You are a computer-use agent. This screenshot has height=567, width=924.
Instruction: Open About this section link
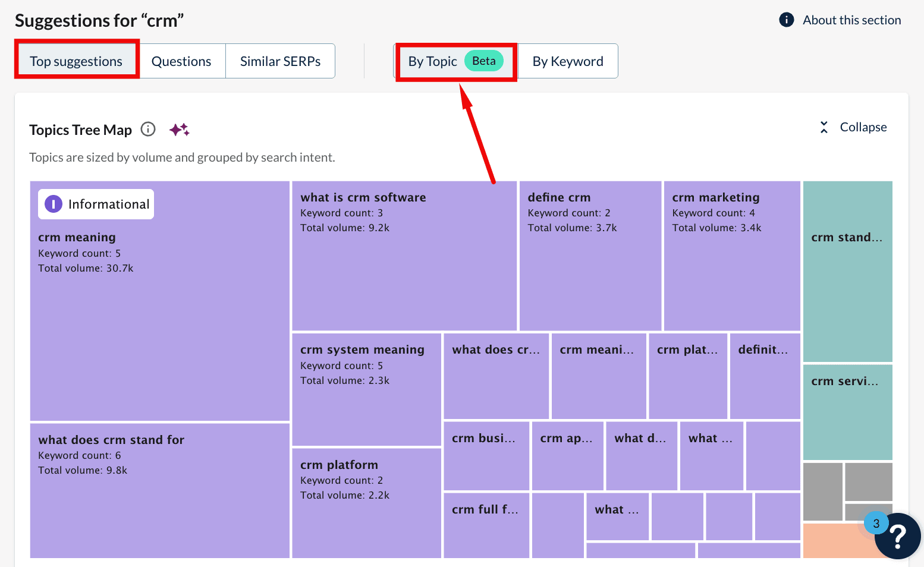851,20
